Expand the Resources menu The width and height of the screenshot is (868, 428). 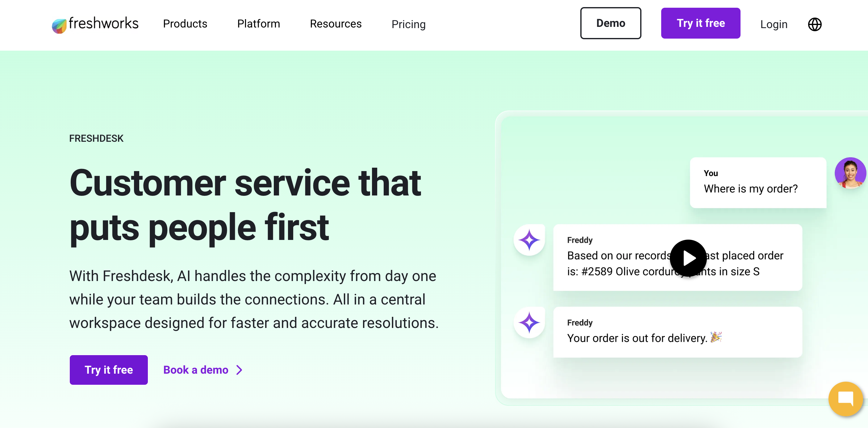[x=335, y=24]
